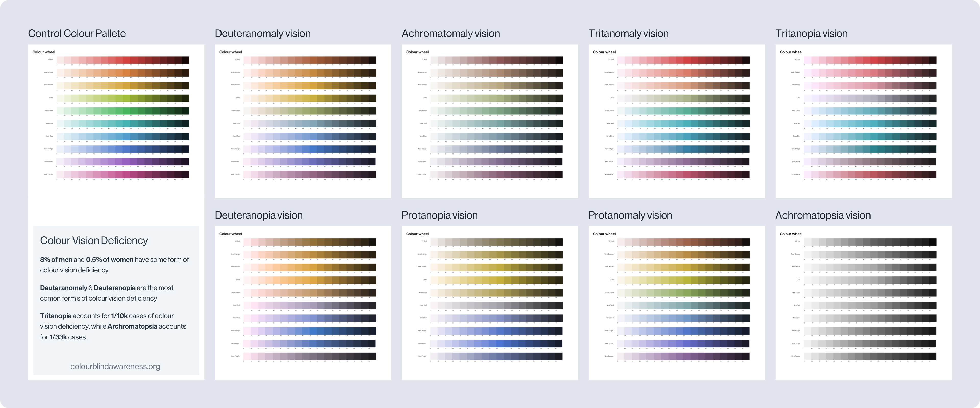Click the colourblindawareness.org link
The height and width of the screenshot is (408, 980).
pyautogui.click(x=115, y=366)
